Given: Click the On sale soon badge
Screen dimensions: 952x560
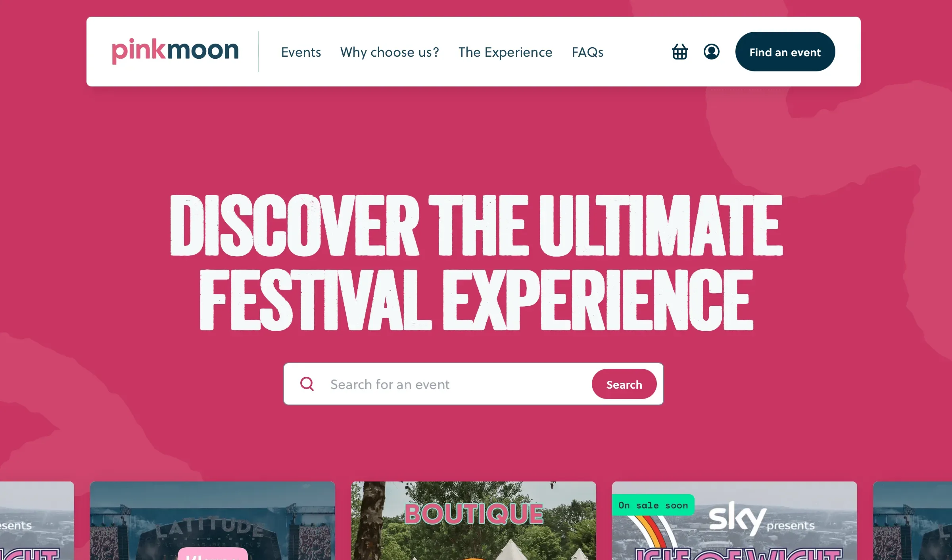Looking at the screenshot, I should (x=653, y=505).
